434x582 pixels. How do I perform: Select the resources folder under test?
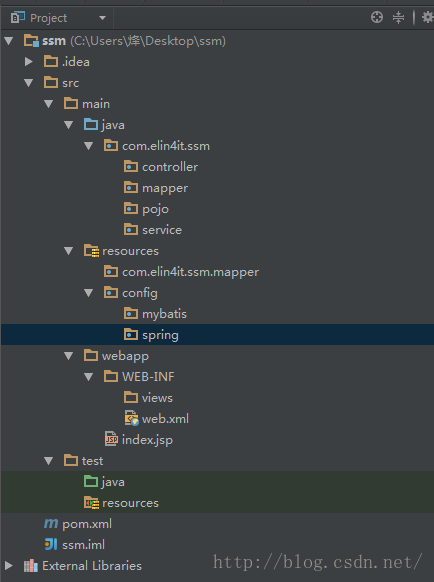(130, 503)
